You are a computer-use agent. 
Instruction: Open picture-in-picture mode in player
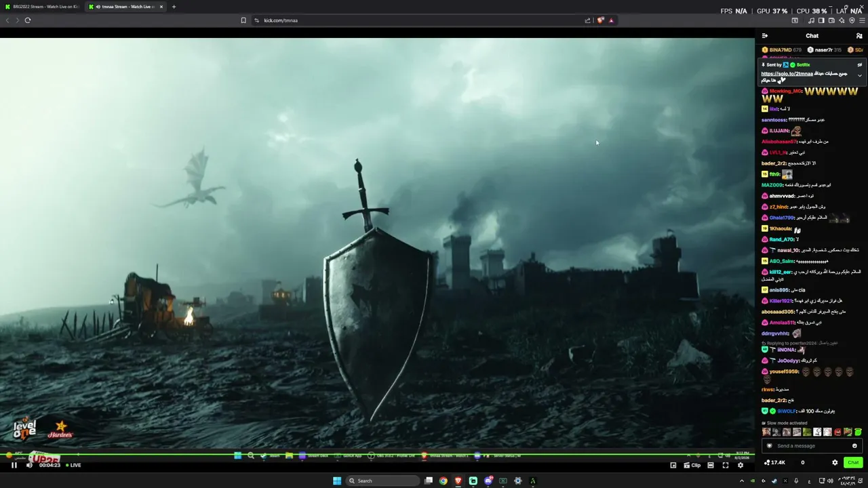[673, 465]
